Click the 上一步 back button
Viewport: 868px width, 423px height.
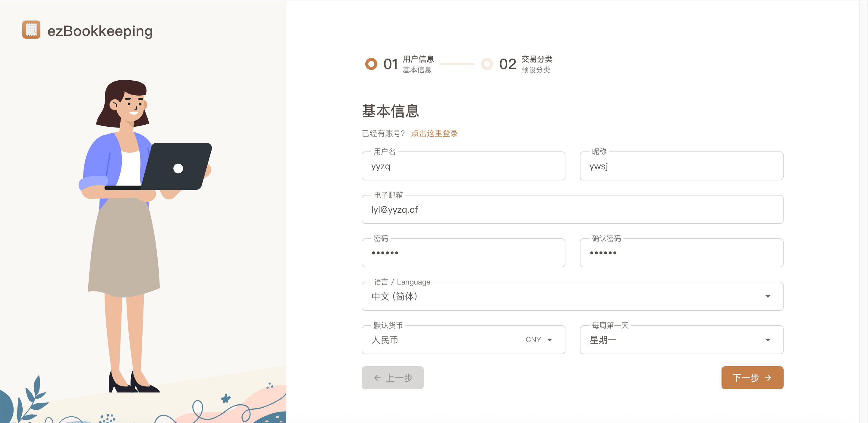click(392, 377)
